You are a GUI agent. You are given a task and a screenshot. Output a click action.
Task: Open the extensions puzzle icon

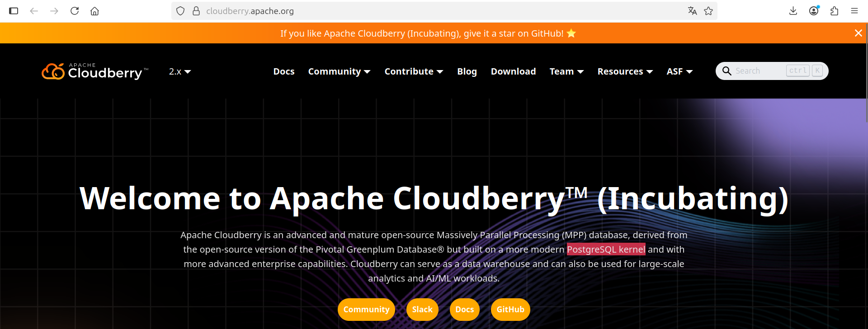point(834,11)
